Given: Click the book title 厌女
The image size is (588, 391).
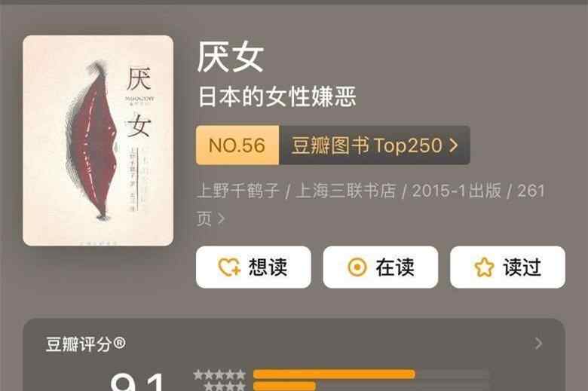Looking at the screenshot, I should (230, 57).
